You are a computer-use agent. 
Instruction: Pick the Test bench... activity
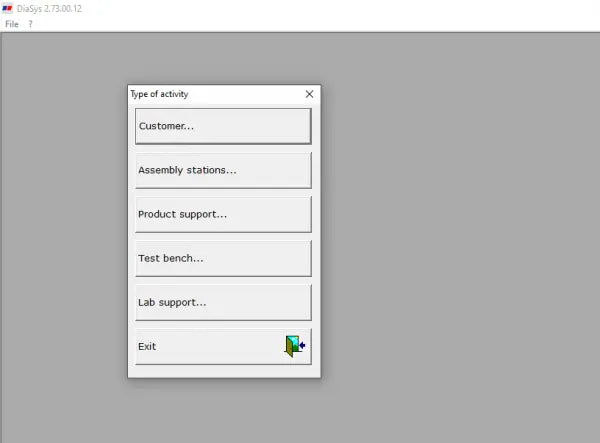coord(223,258)
